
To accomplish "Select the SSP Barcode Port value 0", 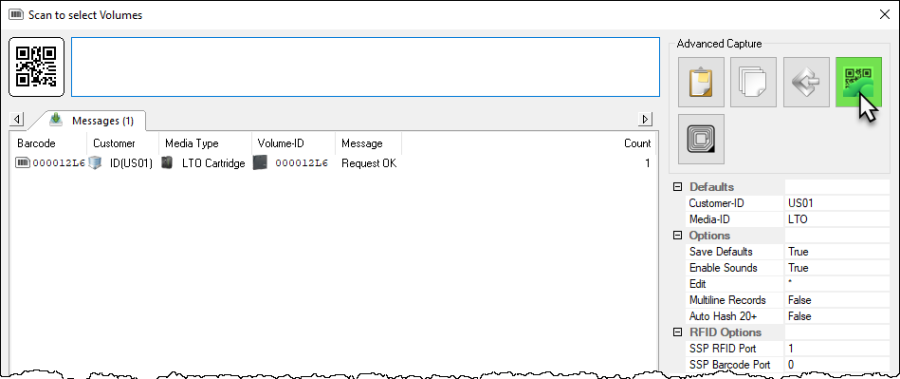I will [x=837, y=365].
